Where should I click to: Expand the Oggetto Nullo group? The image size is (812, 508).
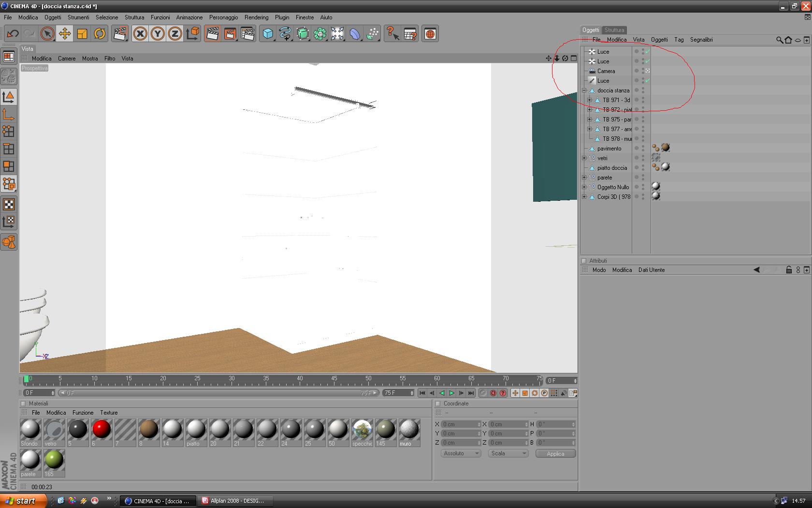click(x=584, y=187)
